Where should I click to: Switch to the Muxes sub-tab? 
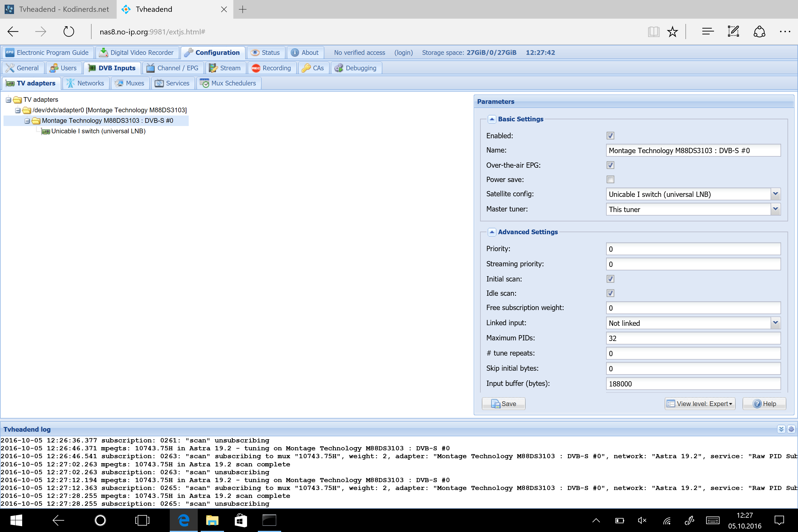(x=130, y=83)
